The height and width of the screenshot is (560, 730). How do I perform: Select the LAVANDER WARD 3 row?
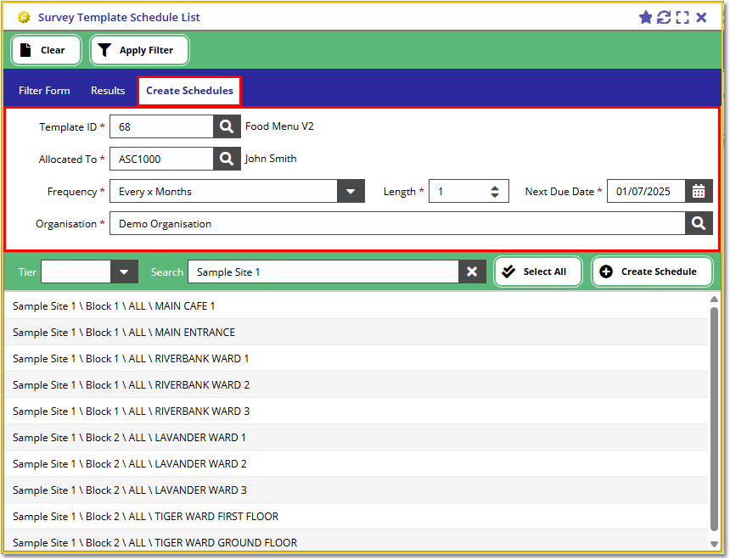click(x=357, y=490)
